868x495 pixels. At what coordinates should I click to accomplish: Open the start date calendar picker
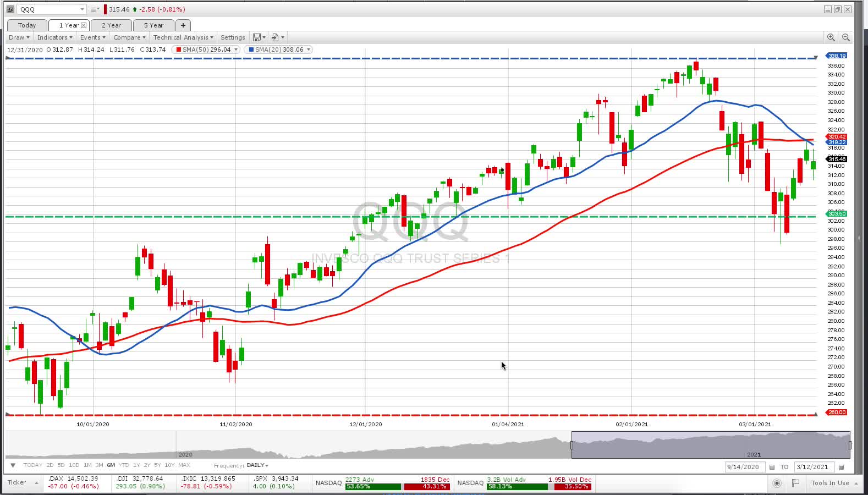click(772, 467)
